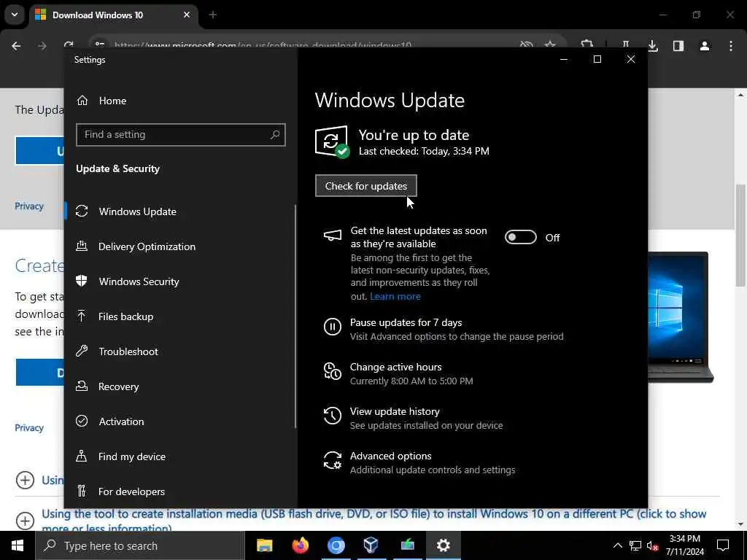
Task: Open the notification center icon
Action: (x=723, y=545)
